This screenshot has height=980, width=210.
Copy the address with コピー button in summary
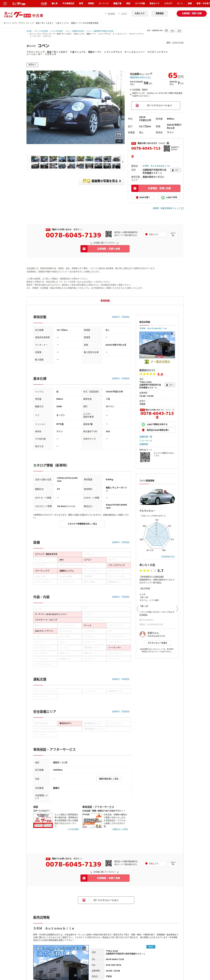pos(175,170)
